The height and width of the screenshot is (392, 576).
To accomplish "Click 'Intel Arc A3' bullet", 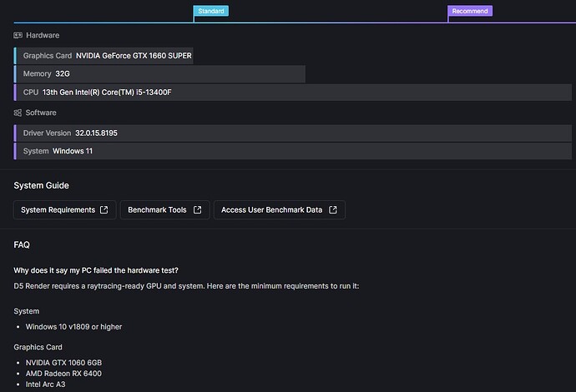I will click(46, 384).
